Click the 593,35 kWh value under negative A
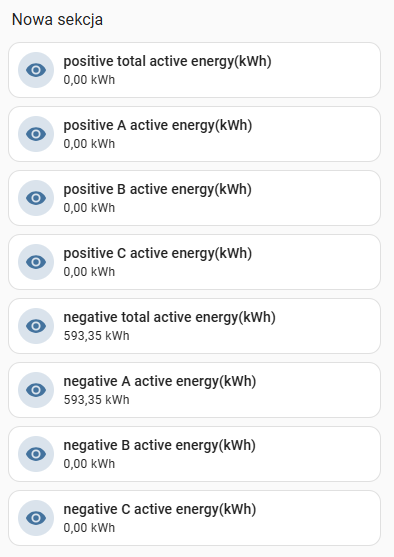The width and height of the screenshot is (394, 557). point(96,400)
